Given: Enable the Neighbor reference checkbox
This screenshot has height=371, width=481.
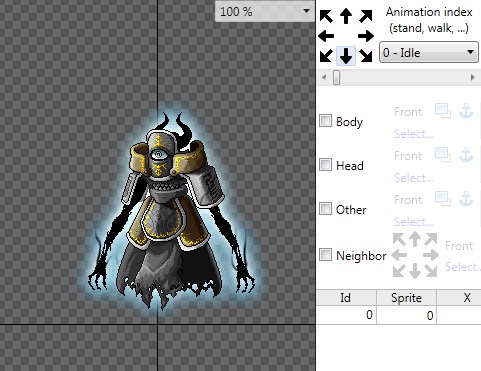Looking at the screenshot, I should coord(325,255).
